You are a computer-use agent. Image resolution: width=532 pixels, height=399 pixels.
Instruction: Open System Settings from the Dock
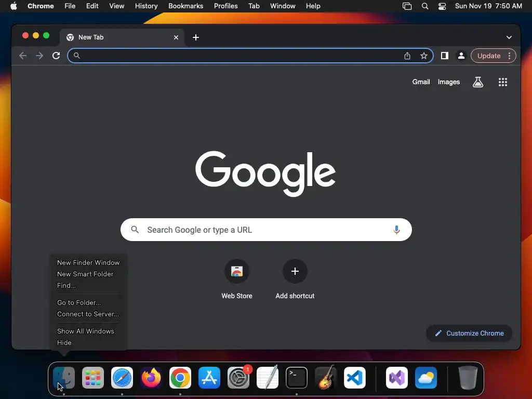point(238,378)
